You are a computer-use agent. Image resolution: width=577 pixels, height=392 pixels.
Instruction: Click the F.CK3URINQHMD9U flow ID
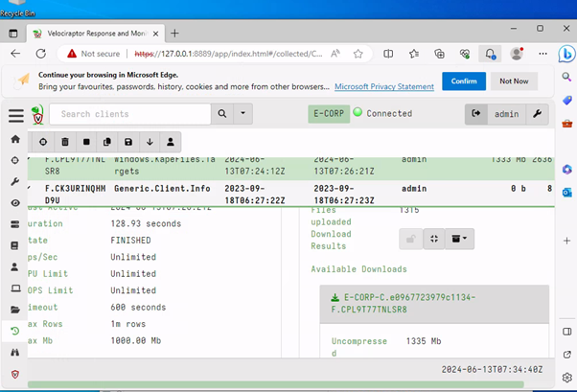tap(75, 194)
